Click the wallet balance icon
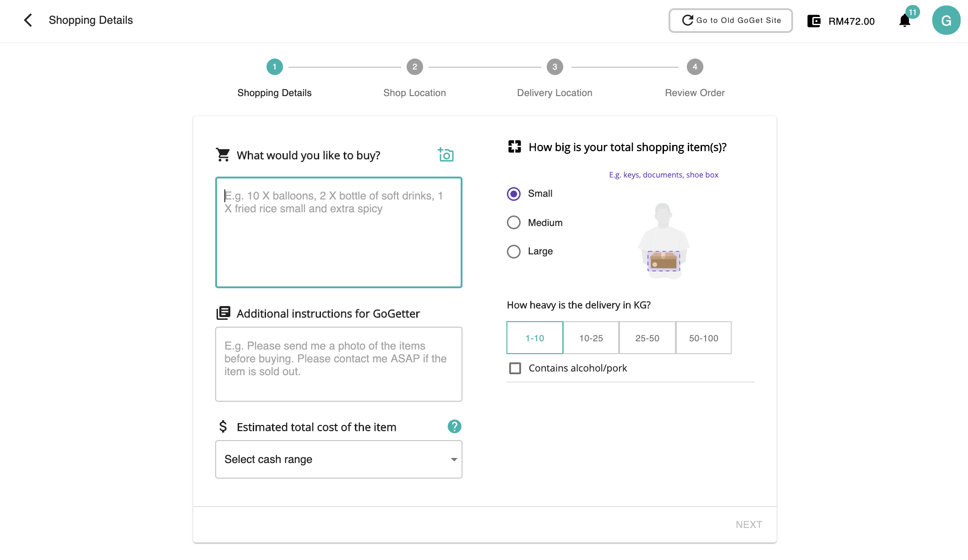 pos(814,21)
